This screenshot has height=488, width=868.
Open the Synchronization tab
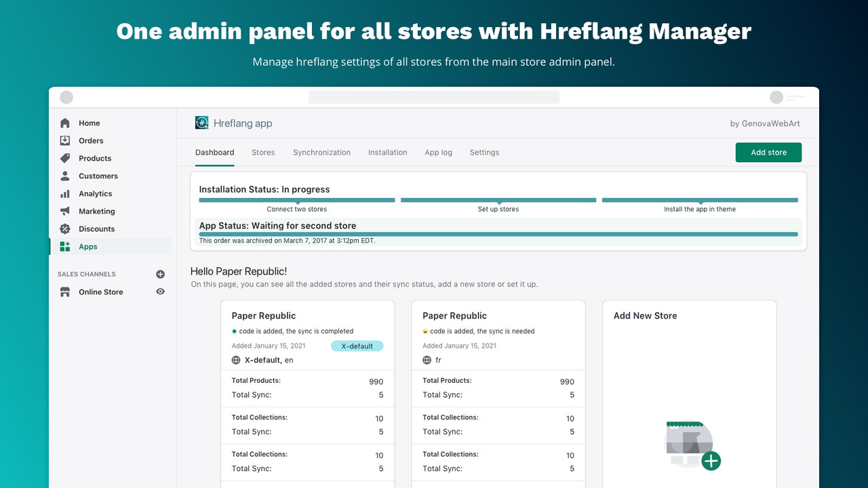click(321, 152)
